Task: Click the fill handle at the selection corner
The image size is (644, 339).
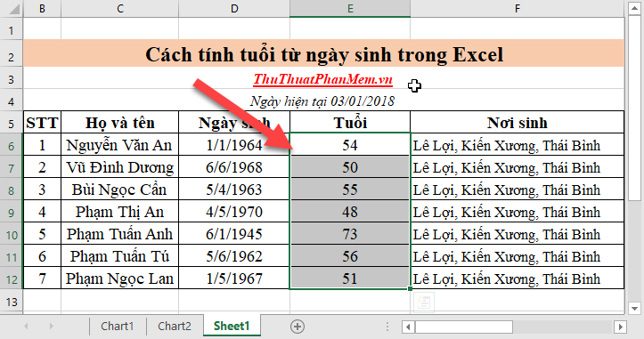Action: tap(410, 289)
